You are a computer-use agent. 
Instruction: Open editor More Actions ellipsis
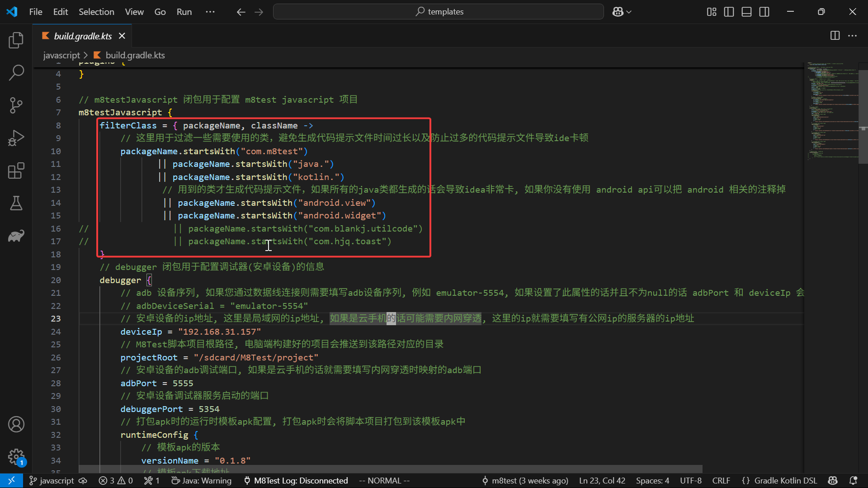tap(852, 36)
